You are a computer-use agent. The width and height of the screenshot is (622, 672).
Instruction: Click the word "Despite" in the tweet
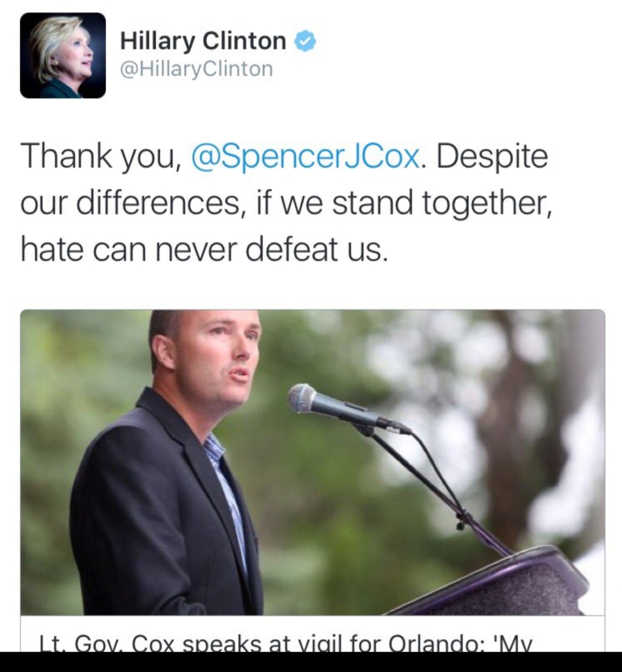tap(492, 157)
